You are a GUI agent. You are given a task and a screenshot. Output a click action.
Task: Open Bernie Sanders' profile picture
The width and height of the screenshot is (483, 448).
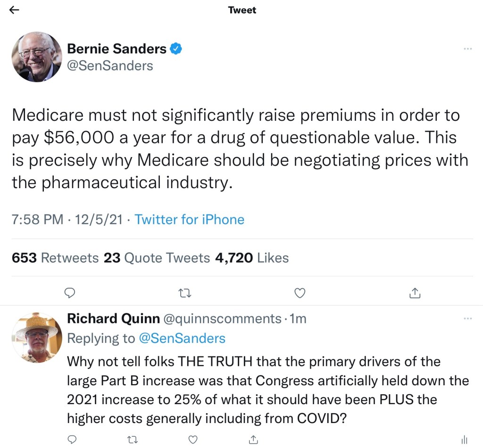click(x=36, y=57)
